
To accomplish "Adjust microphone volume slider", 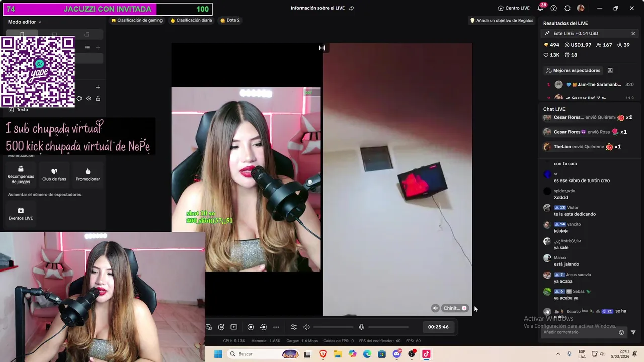I will pos(388,327).
